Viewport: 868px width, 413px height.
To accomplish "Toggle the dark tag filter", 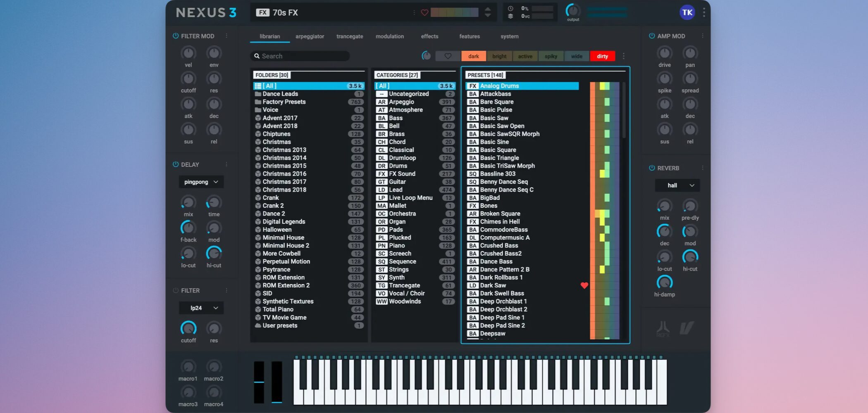I will 474,56.
